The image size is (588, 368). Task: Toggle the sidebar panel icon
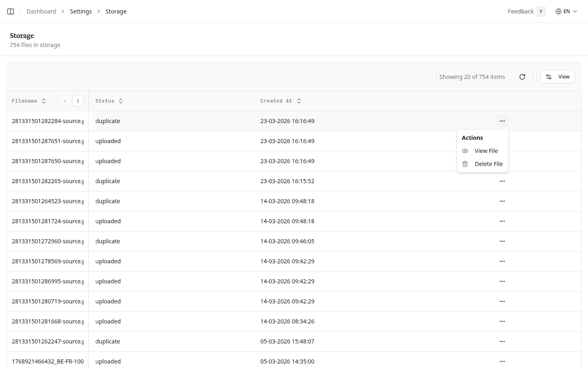pos(11,11)
